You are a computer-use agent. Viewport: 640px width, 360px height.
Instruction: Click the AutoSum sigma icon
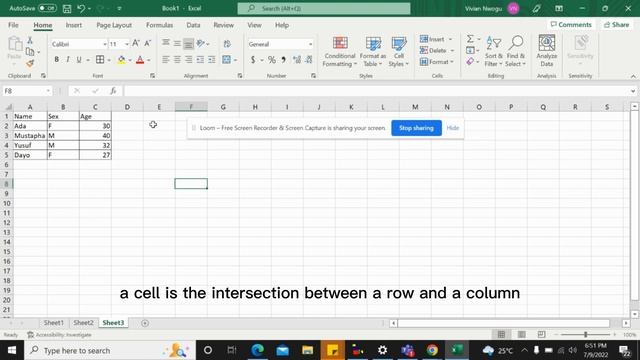point(470,39)
